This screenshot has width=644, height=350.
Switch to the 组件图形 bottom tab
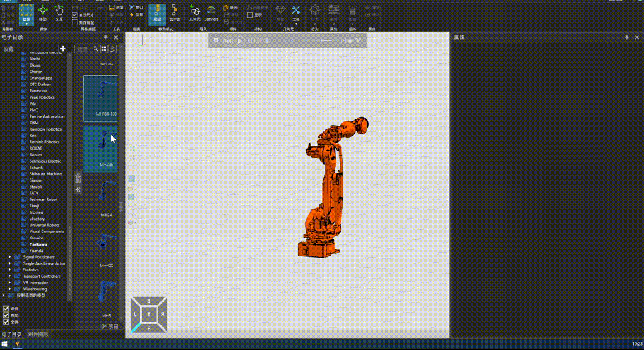[x=38, y=334]
